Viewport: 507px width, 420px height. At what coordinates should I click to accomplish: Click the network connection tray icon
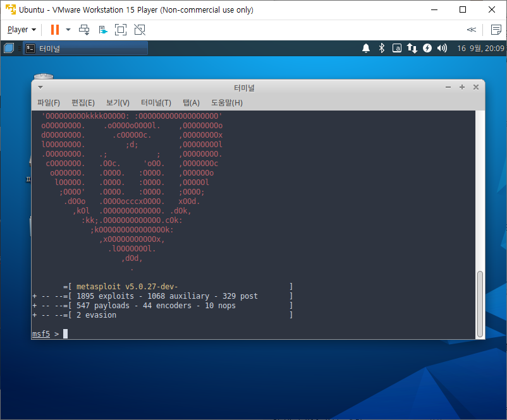tap(412, 48)
